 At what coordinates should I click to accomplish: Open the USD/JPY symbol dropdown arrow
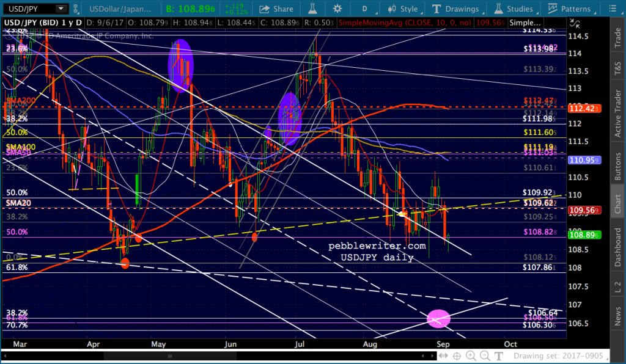[x=61, y=9]
